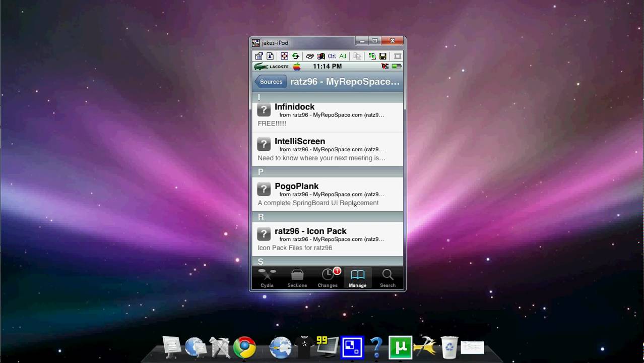This screenshot has height=363, width=644.
Task: Click the rainbow Apple logo in status bar
Action: tap(297, 67)
